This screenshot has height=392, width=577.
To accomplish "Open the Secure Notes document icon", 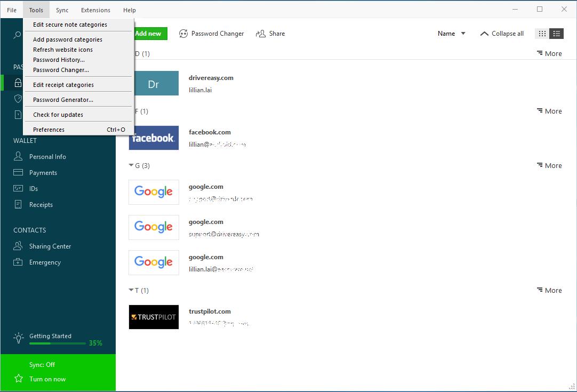I will point(18,115).
